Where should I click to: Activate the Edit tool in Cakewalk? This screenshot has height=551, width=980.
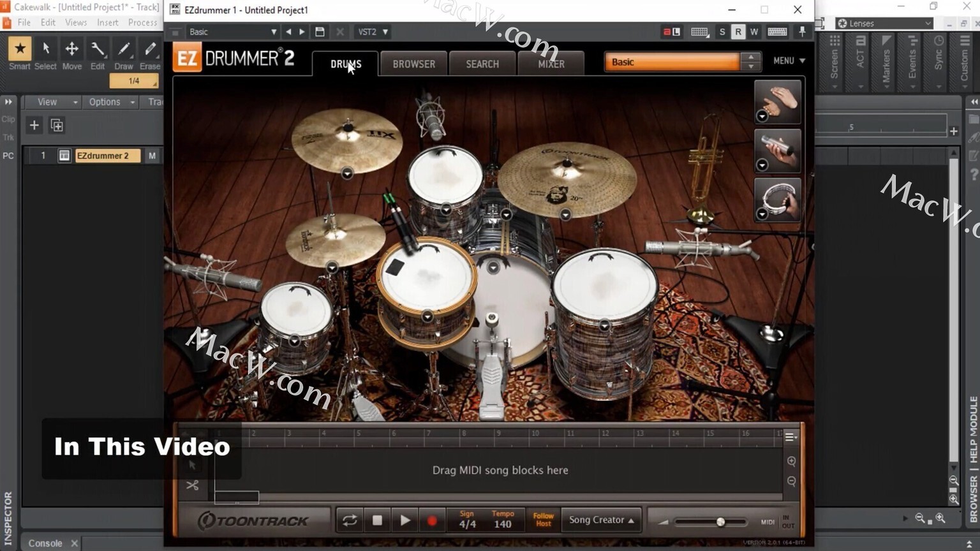pyautogui.click(x=98, y=48)
